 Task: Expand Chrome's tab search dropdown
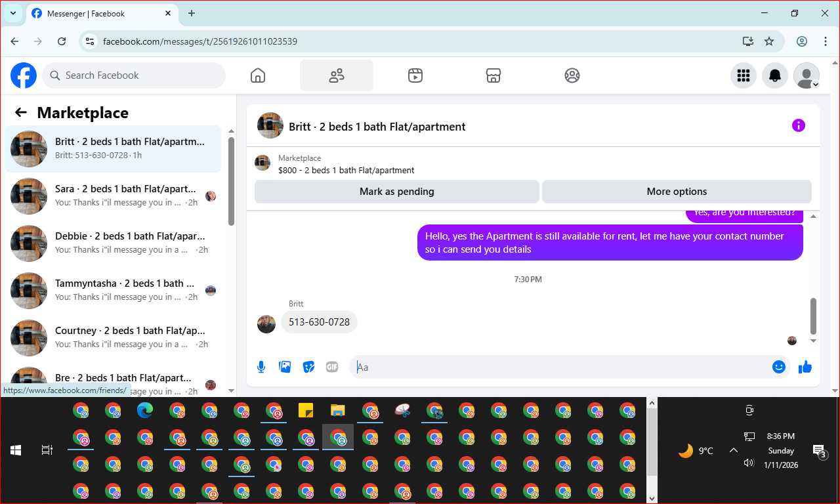[13, 13]
